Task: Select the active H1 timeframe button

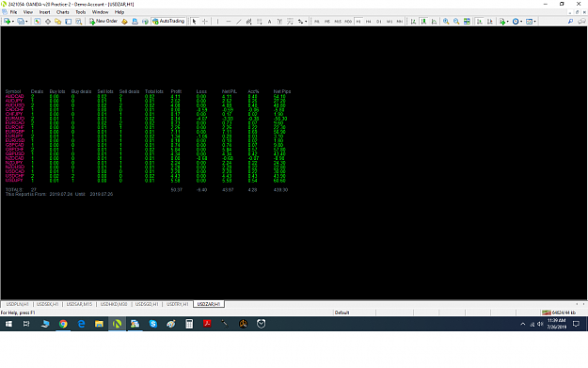Action: 358,22
